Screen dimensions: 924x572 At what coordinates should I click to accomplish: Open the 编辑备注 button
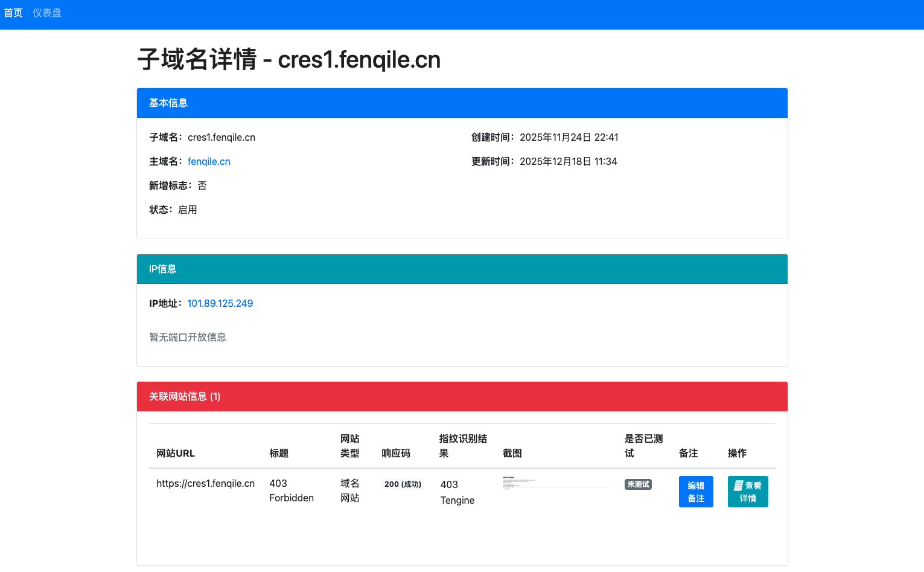coord(695,492)
